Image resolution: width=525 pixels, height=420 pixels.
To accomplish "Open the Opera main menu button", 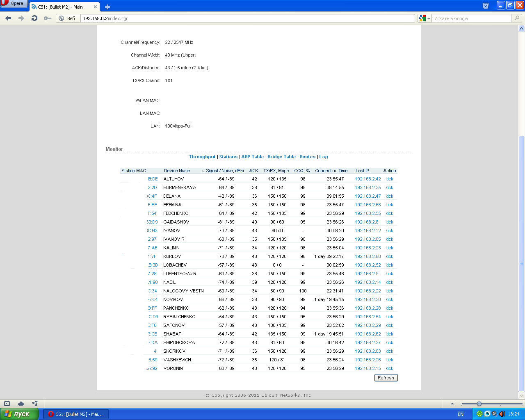I will coord(14,4).
